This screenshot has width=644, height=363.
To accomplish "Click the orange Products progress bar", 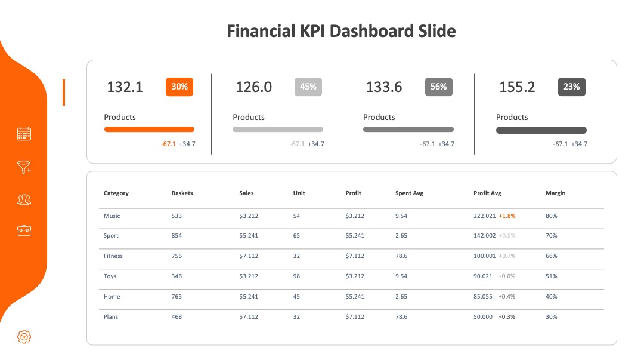I will tap(149, 130).
